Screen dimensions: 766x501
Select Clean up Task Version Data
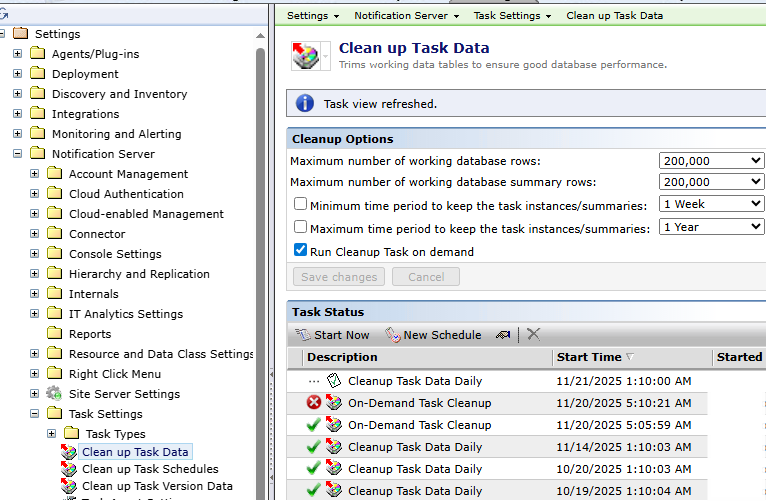pos(157,486)
